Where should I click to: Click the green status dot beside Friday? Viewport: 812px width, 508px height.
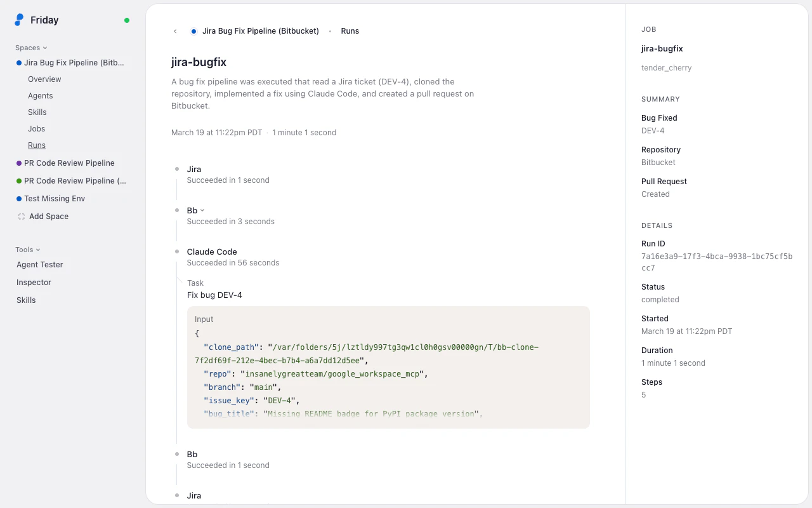[x=127, y=20]
